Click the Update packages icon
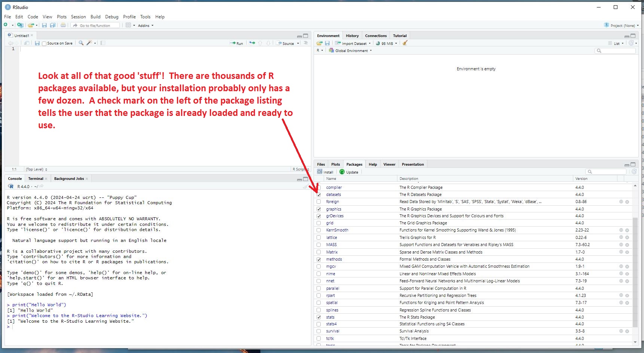Screen dimensions: 644x353 pyautogui.click(x=349, y=172)
